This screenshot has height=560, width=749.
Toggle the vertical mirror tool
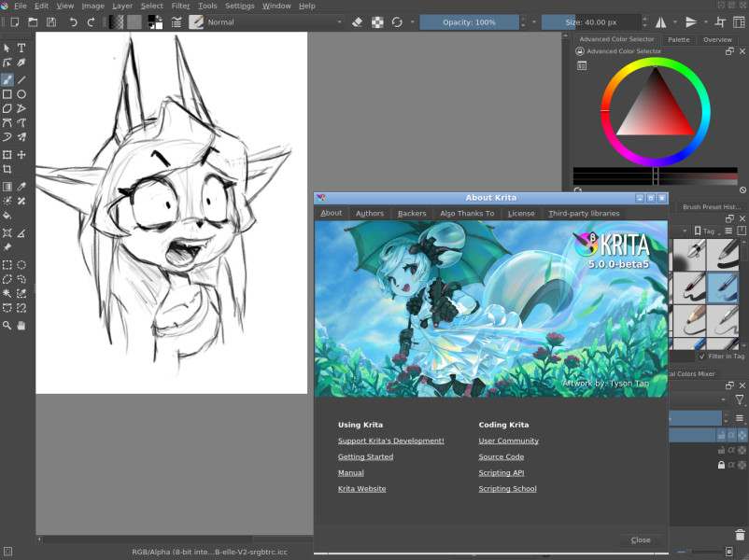(691, 22)
